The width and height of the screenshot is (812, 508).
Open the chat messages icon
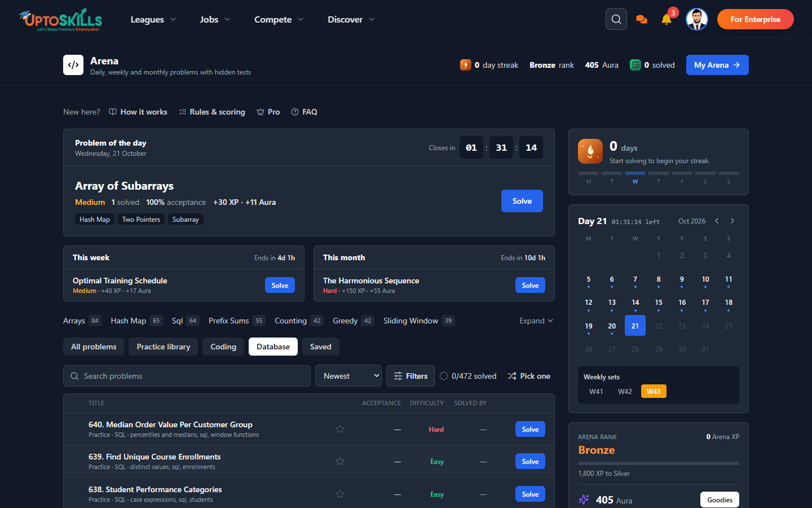(x=641, y=19)
